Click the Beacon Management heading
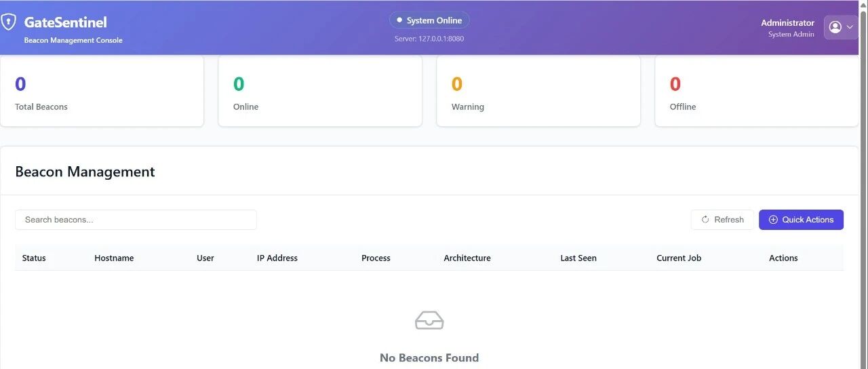 coord(85,172)
